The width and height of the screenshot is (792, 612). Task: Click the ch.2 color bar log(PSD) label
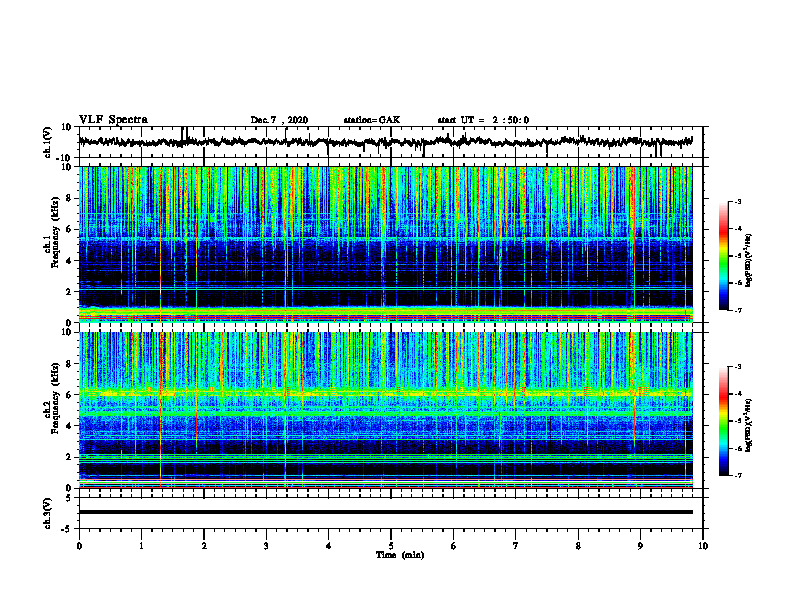749,425
